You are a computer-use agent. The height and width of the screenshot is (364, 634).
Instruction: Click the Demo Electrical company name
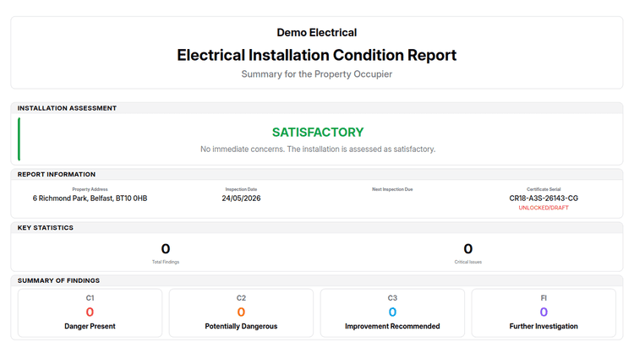[x=317, y=33]
